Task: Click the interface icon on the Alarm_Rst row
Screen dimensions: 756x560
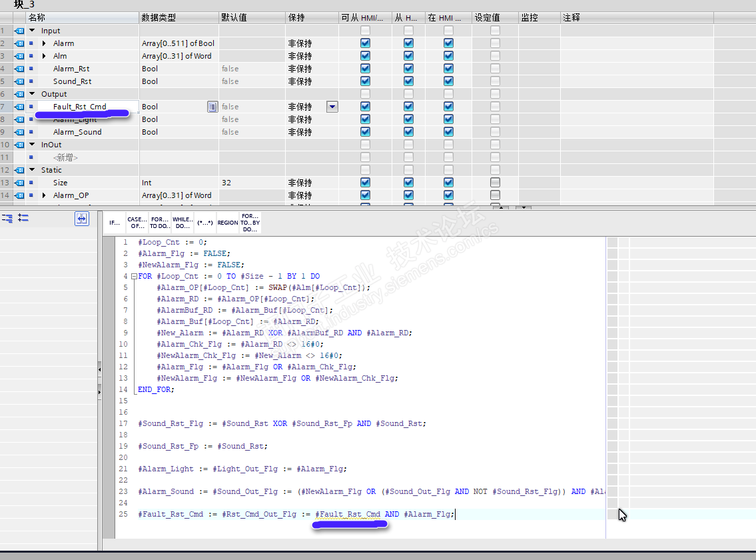Action: tap(19, 69)
